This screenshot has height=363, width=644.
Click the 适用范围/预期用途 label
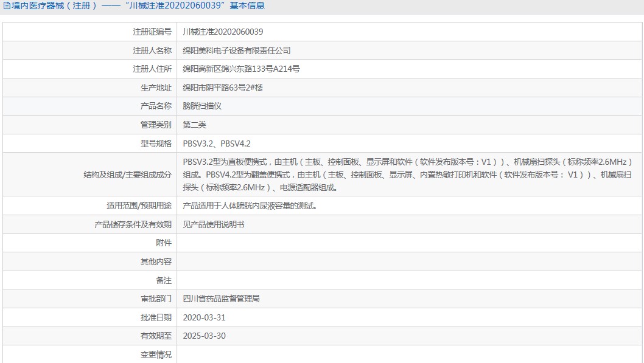(139, 206)
